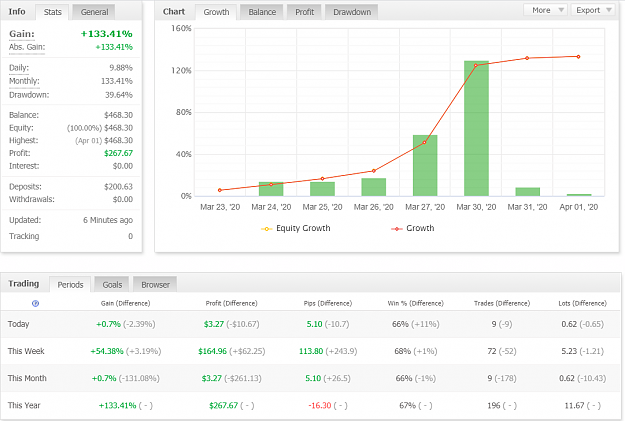Click the Drawdown value 39.64%
The image size is (625, 421).
pyautogui.click(x=119, y=95)
